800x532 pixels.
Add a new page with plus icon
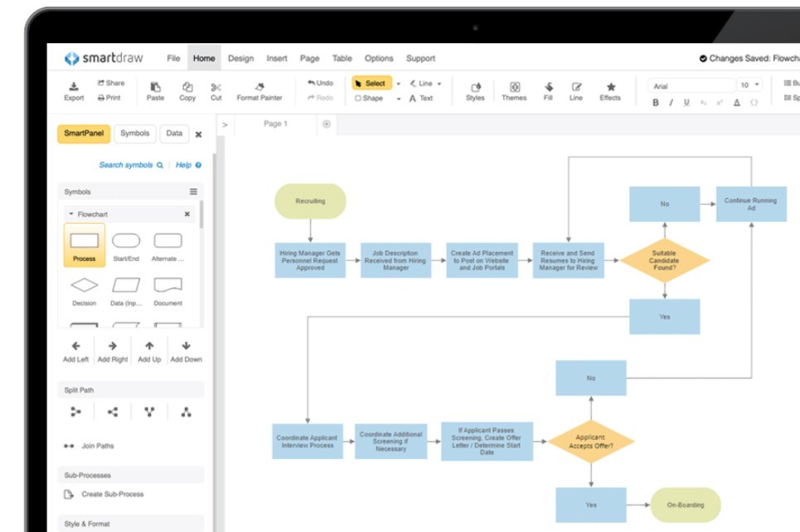327,124
